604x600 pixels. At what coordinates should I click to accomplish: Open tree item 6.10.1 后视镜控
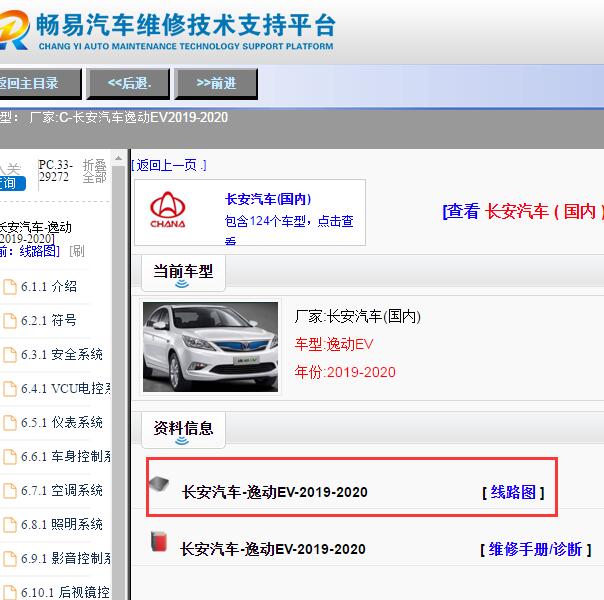point(65,592)
